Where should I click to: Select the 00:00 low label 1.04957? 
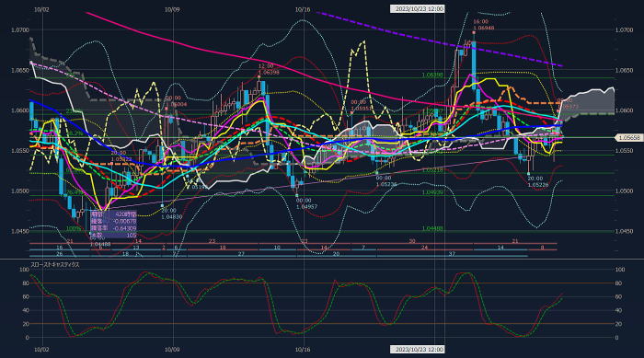(306, 203)
